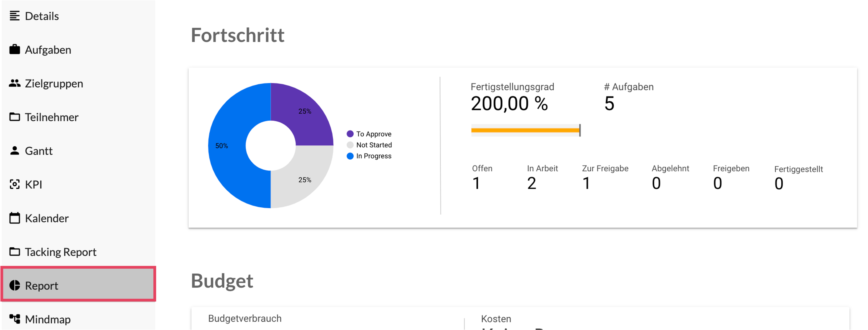The height and width of the screenshot is (330, 868).
Task: Click the Gantt person icon
Action: pos(15,151)
